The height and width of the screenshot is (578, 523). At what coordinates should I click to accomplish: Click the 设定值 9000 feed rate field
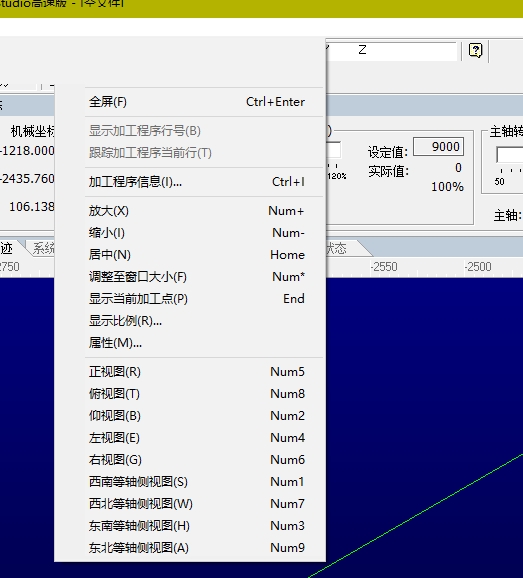point(438,147)
